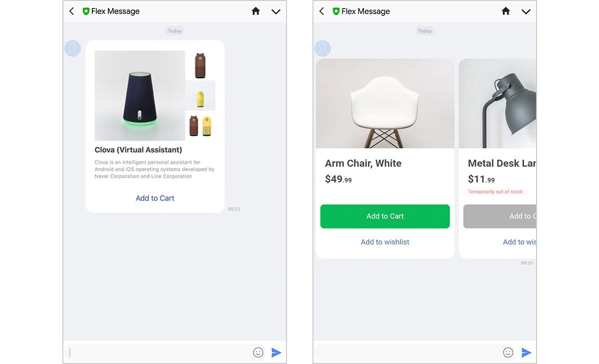Open the emoji picker in the right chat
Screen dimensions: 599x364
point(508,353)
